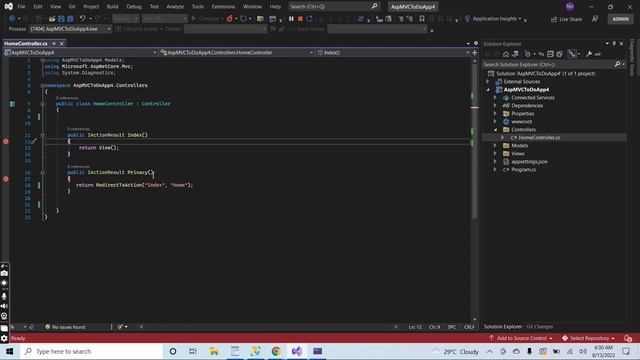
Task: Restart the debug session icon
Action: [x=309, y=19]
